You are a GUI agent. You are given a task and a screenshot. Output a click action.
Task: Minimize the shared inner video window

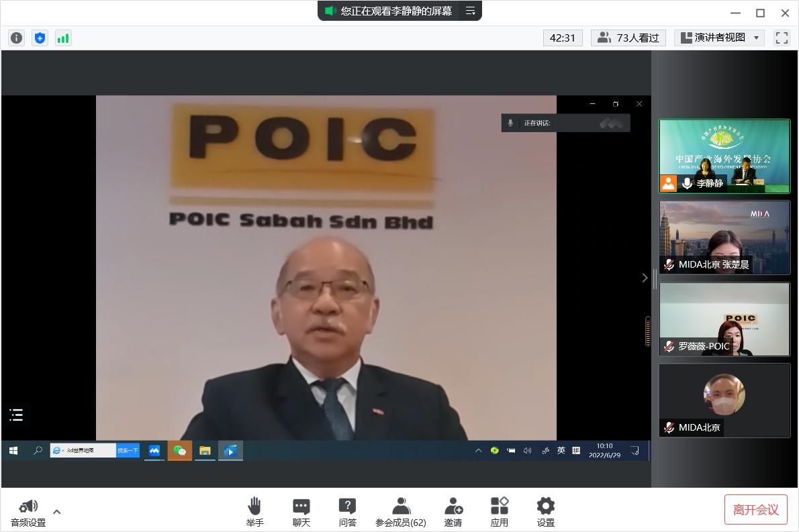592,104
